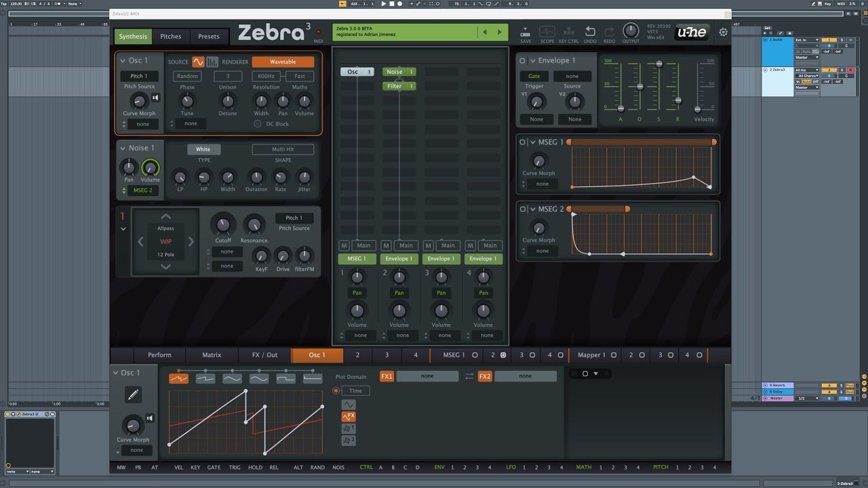Open the MSEG 2 modulation source under Noise Volume
Screen dimensions: 868x488
[x=142, y=190]
